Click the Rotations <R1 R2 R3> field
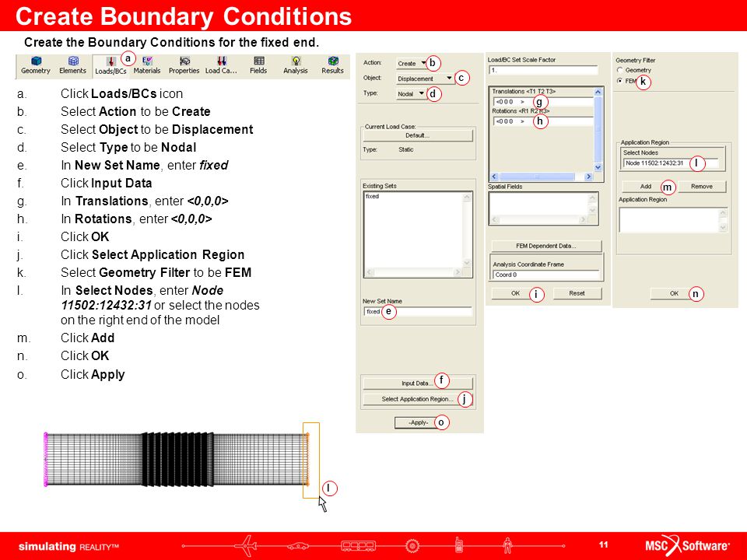 [x=543, y=121]
